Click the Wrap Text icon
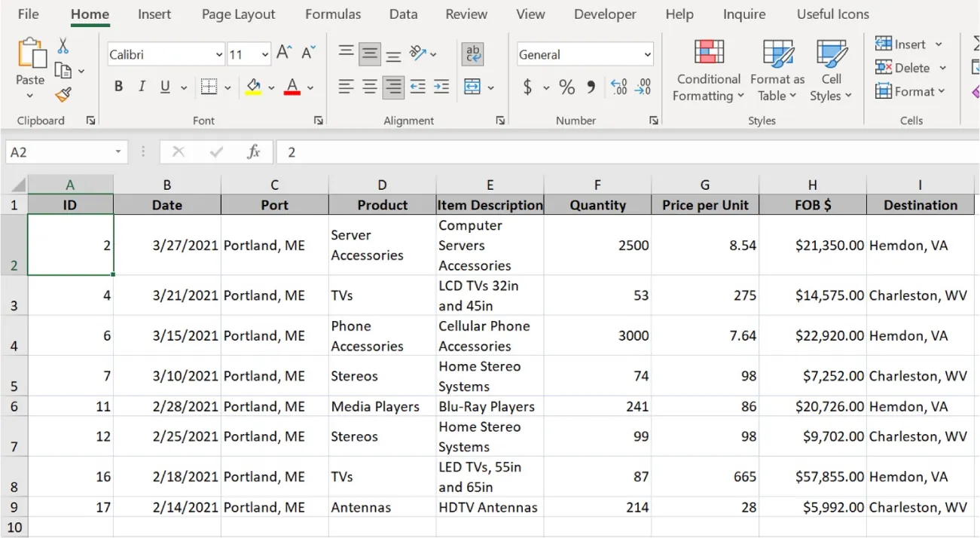Viewport: 980px width, 538px height. point(472,53)
